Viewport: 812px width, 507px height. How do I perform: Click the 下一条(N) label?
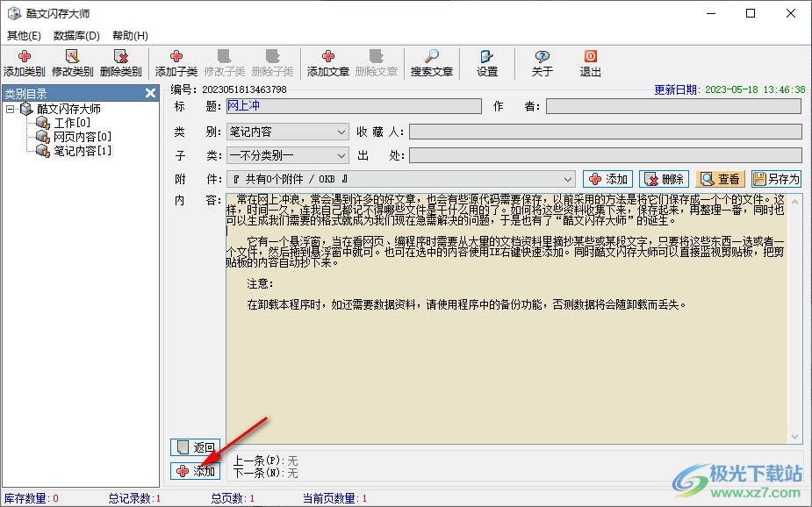(x=260, y=473)
